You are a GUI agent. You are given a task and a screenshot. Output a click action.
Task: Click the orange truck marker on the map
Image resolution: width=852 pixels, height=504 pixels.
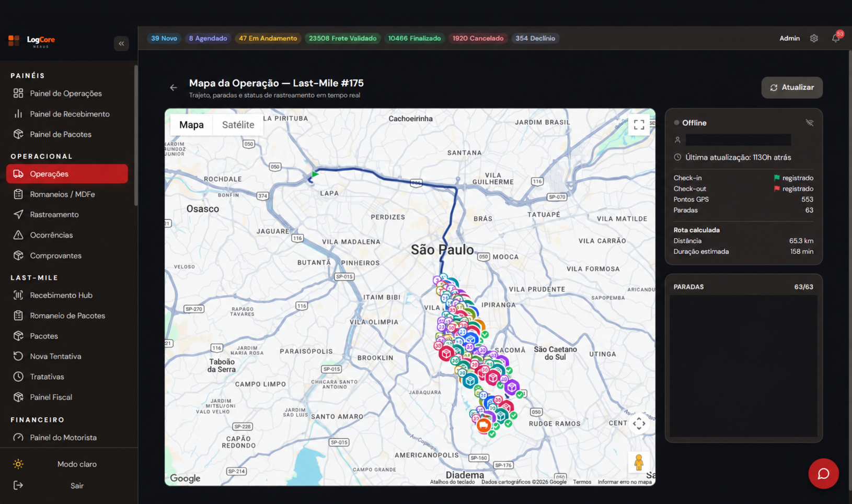(x=483, y=425)
